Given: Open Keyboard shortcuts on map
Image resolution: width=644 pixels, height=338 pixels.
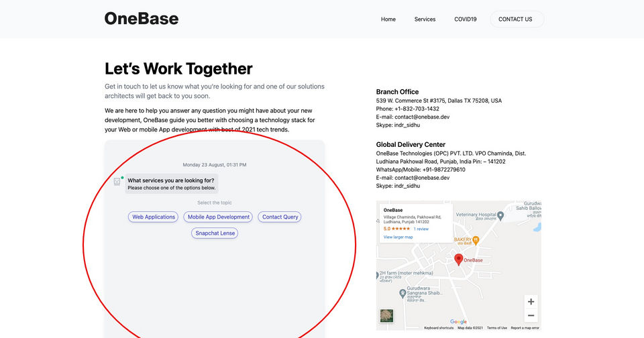Looking at the screenshot, I should [439, 328].
